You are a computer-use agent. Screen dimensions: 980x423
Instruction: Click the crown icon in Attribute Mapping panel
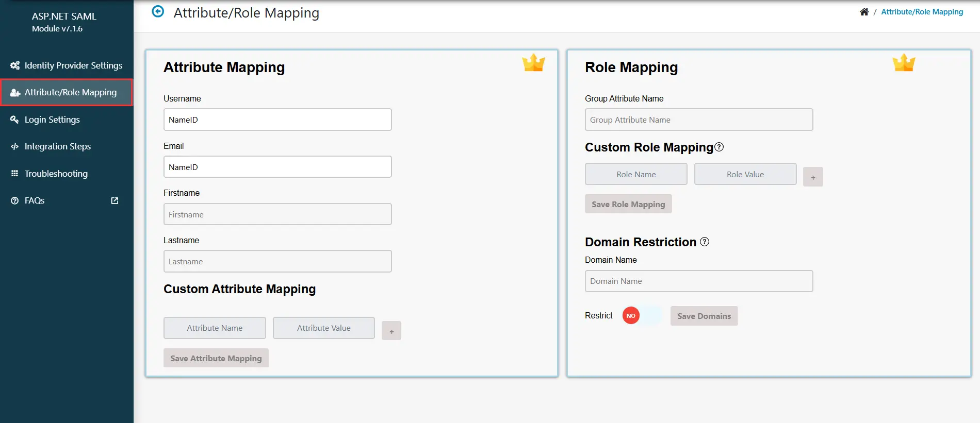pyautogui.click(x=533, y=63)
